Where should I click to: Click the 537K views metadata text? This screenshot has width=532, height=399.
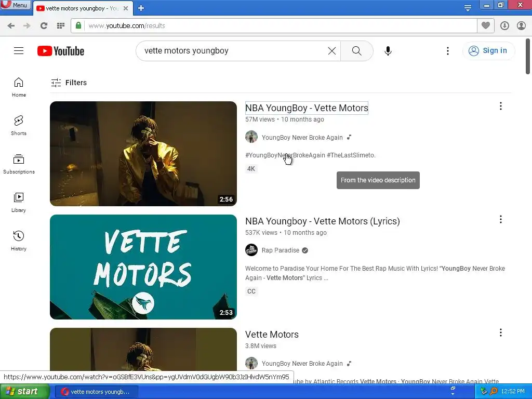(261, 233)
